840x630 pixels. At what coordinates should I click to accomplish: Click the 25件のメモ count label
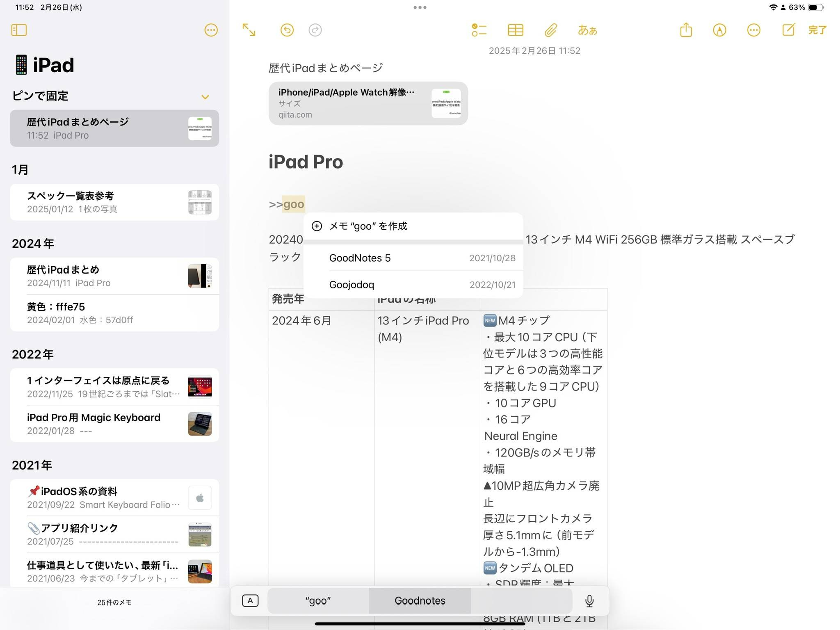pos(114,603)
